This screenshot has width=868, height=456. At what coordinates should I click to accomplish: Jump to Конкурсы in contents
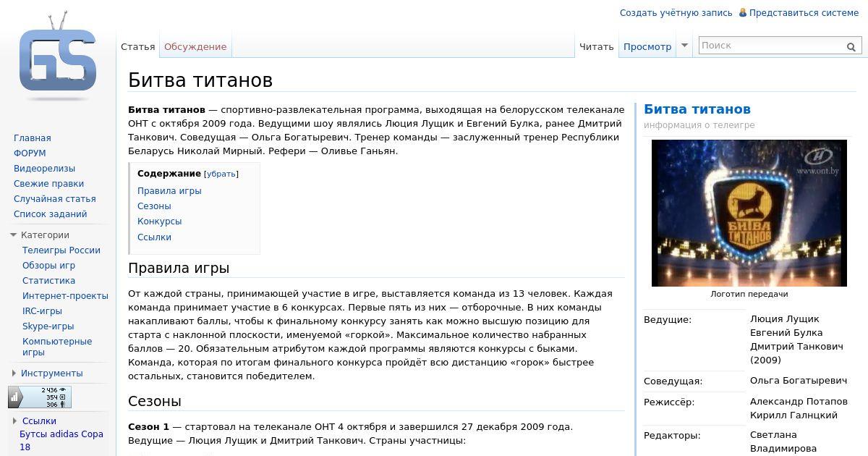click(x=159, y=221)
